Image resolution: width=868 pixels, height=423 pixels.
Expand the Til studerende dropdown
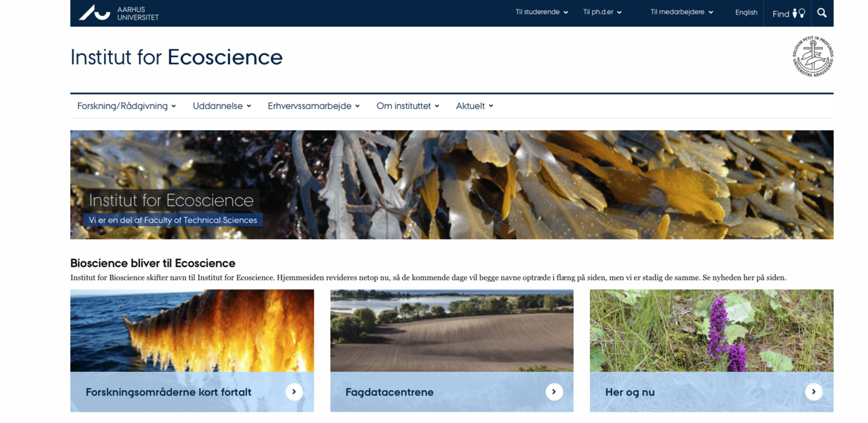pyautogui.click(x=541, y=11)
